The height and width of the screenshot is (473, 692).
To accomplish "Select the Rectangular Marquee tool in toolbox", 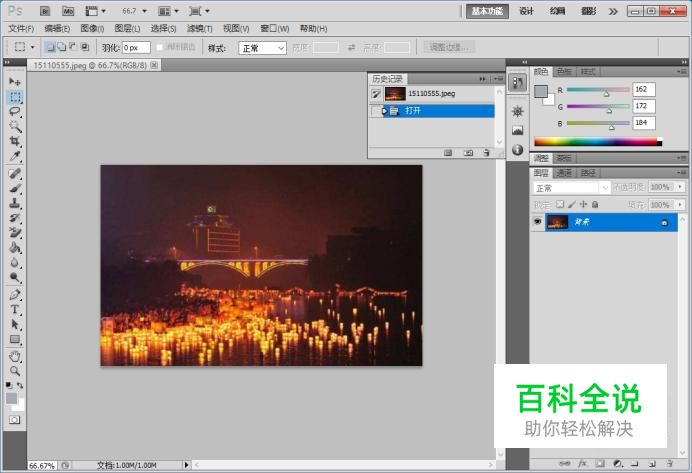I will 15,97.
